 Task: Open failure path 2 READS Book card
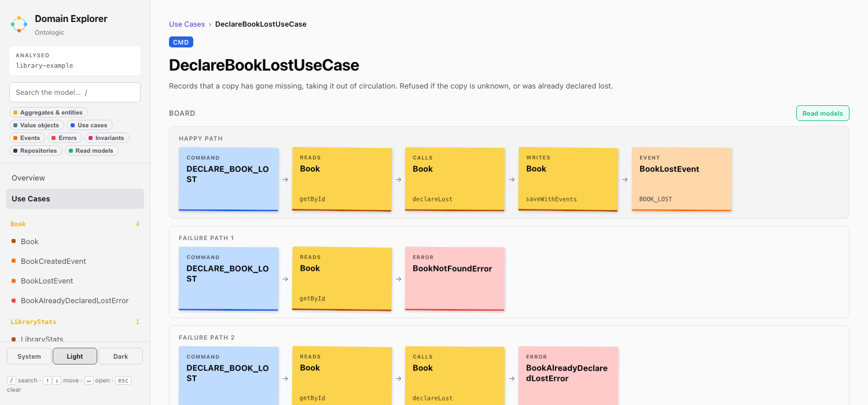coord(342,375)
